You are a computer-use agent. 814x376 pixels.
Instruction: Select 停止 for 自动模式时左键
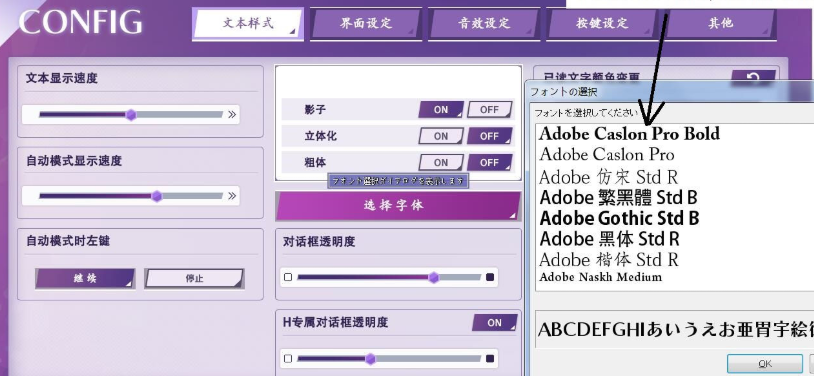point(194,278)
